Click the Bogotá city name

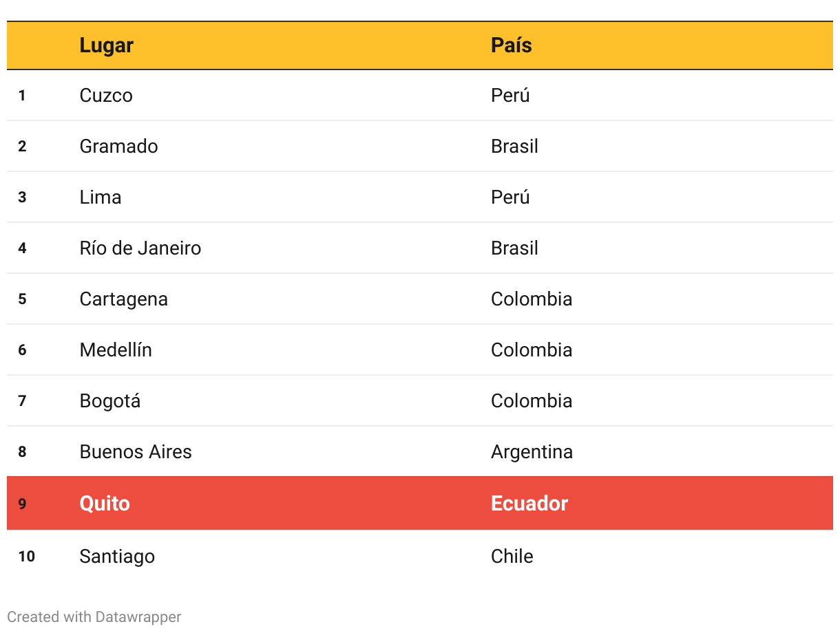pos(110,400)
